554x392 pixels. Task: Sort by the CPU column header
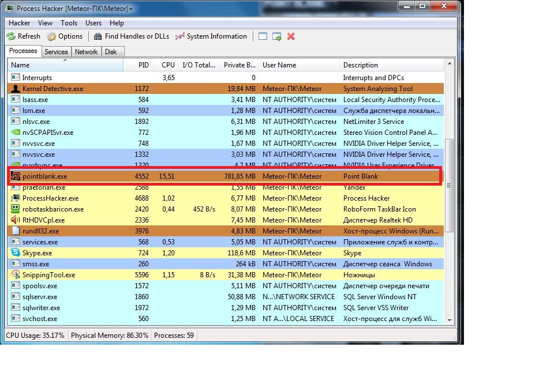[167, 65]
